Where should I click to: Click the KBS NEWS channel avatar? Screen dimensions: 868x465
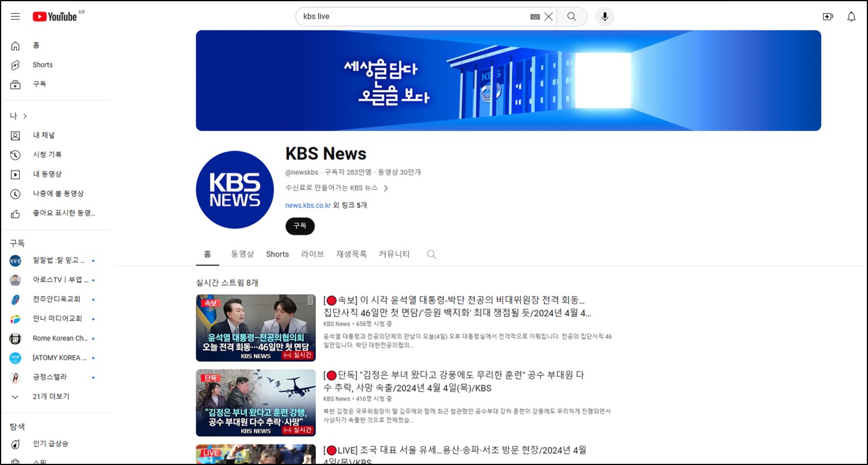click(x=235, y=189)
